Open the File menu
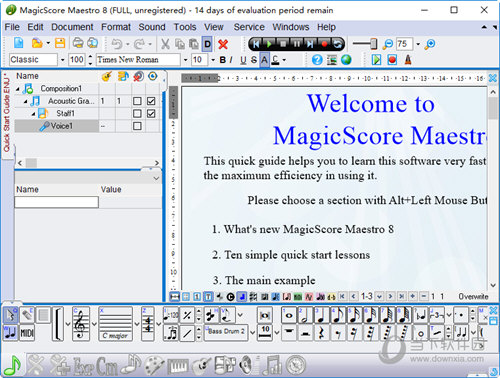Image resolution: width=500 pixels, height=378 pixels. (12, 27)
